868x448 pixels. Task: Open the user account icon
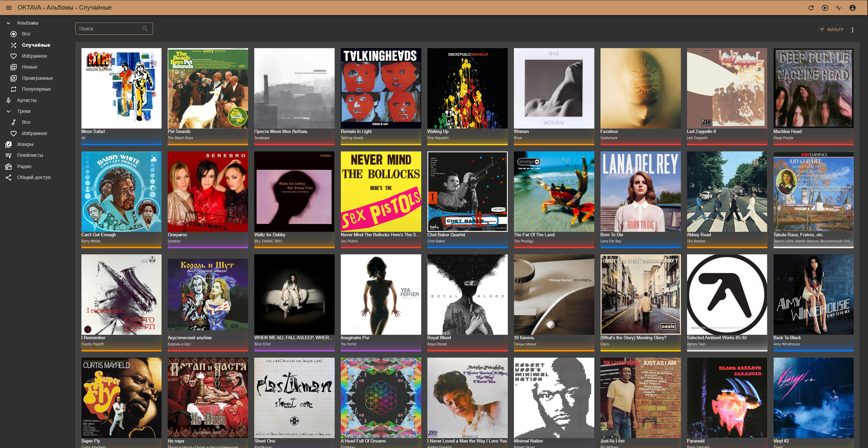click(x=852, y=8)
